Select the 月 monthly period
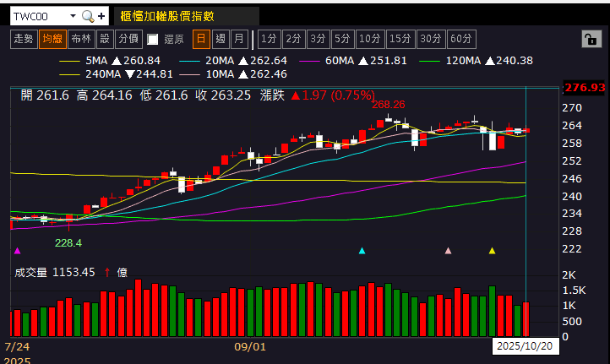This screenshot has height=364, width=610. [x=239, y=39]
